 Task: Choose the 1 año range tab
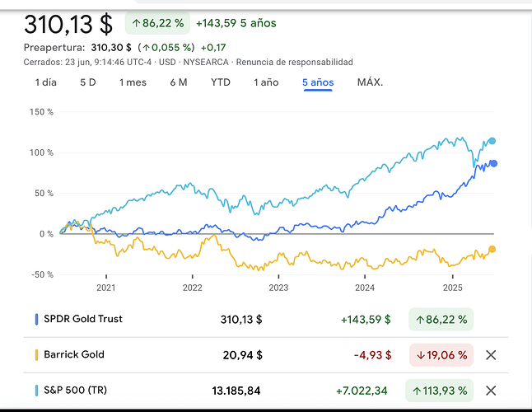coord(266,82)
